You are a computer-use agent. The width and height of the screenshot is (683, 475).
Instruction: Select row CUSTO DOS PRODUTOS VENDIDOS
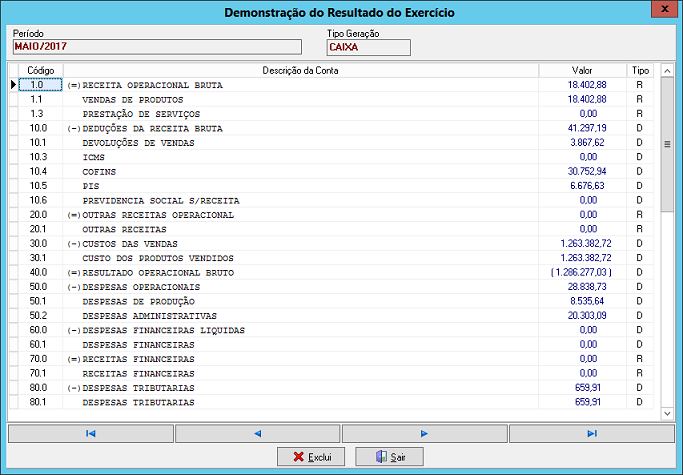click(331, 258)
